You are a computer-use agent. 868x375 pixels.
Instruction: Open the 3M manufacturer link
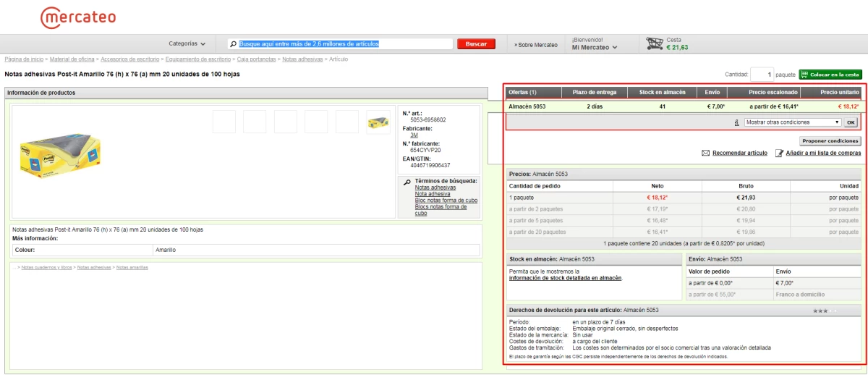tap(414, 135)
